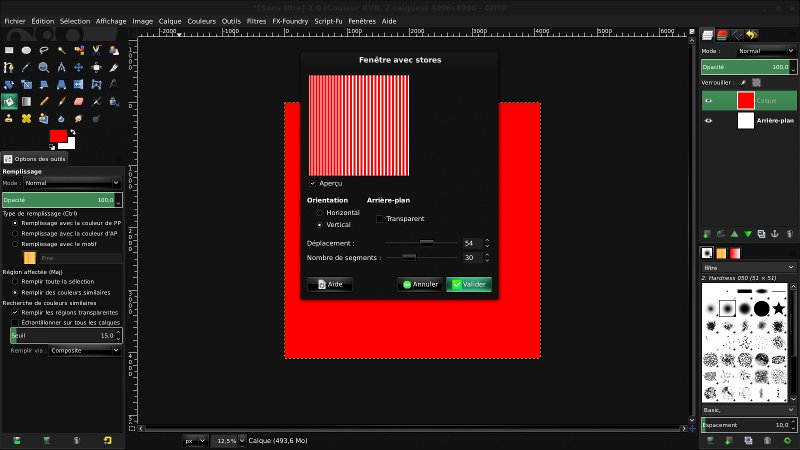The height and width of the screenshot is (450, 800).
Task: Raise the layer with up arrow
Action: coord(734,234)
